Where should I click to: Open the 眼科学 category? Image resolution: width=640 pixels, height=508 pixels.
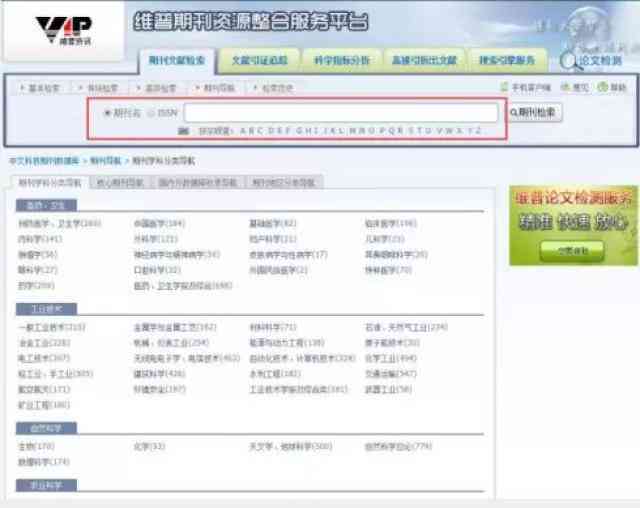click(x=38, y=270)
